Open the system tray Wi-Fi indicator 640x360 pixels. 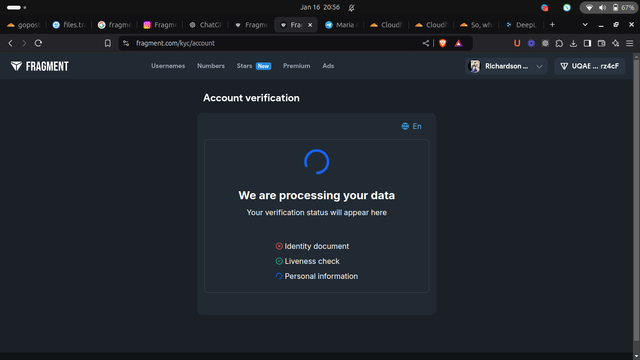(x=589, y=8)
